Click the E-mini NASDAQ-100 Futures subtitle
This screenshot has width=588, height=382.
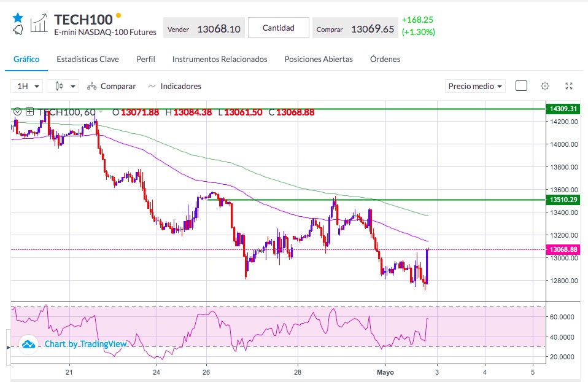click(106, 33)
